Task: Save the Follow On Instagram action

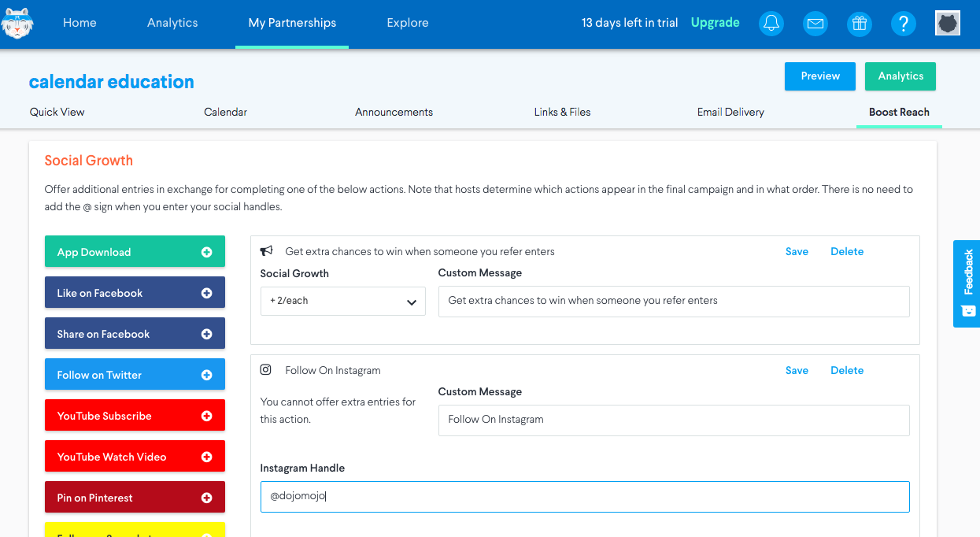Action: coord(797,370)
